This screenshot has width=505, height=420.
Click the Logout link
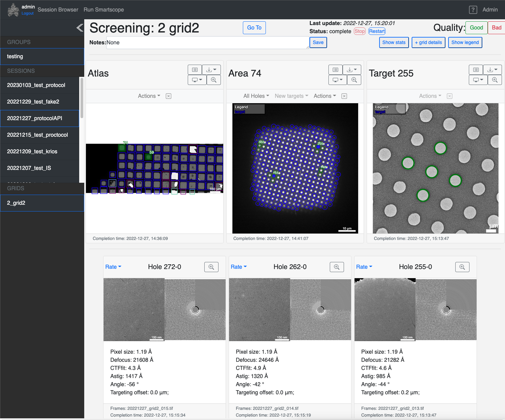[27, 14]
